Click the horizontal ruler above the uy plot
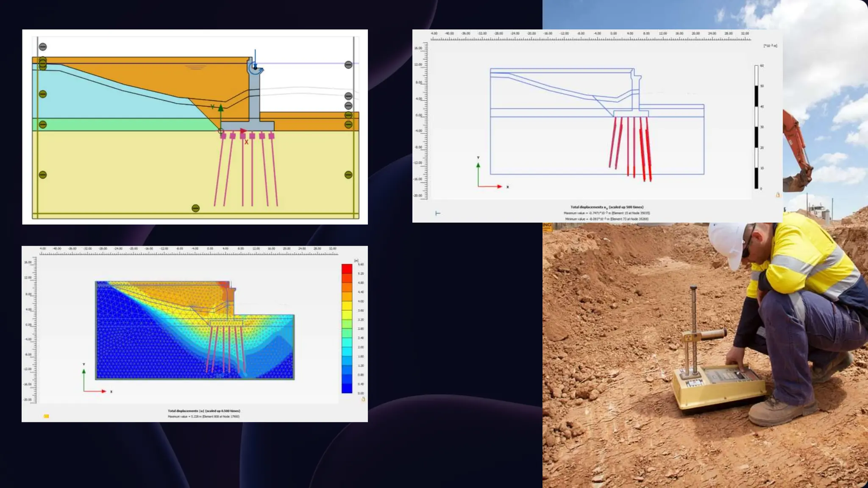This screenshot has height=488, width=868. click(x=590, y=39)
